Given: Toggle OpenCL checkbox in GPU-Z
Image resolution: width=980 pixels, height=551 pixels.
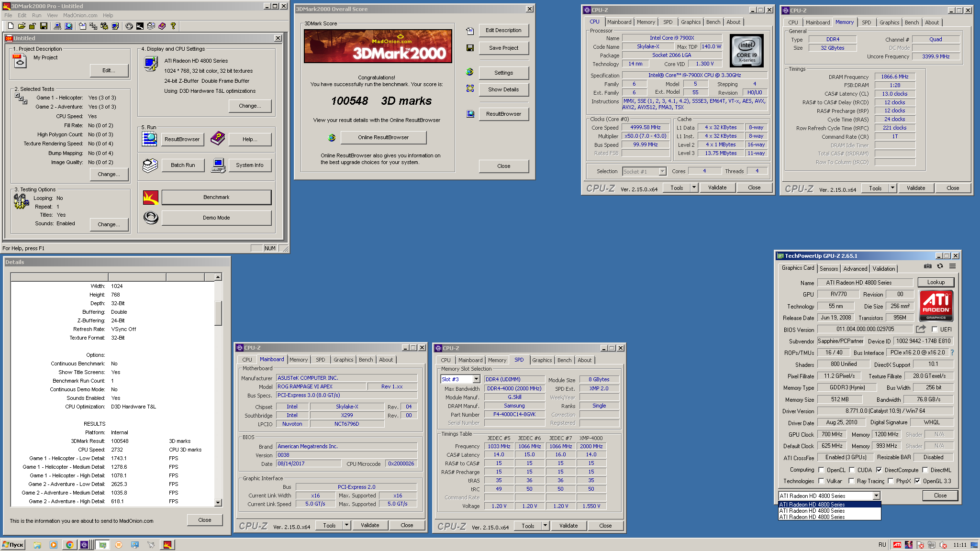Looking at the screenshot, I should [821, 470].
